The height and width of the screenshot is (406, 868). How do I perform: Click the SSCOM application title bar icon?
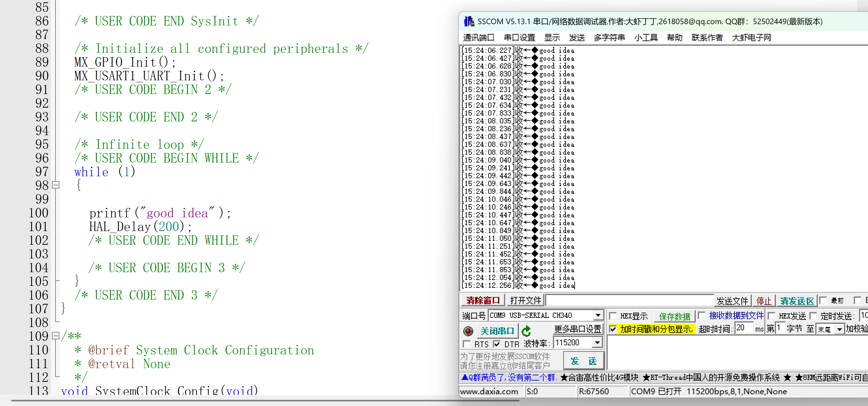(x=469, y=22)
